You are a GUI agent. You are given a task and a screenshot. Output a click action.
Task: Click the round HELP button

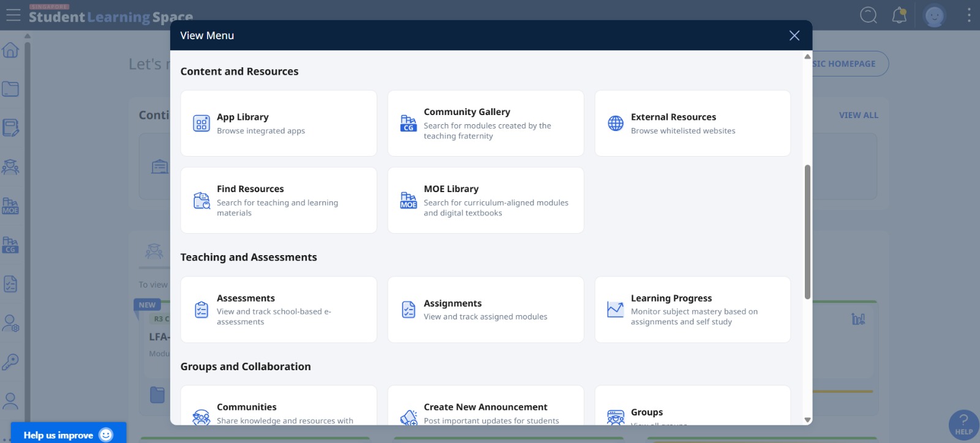point(963,425)
